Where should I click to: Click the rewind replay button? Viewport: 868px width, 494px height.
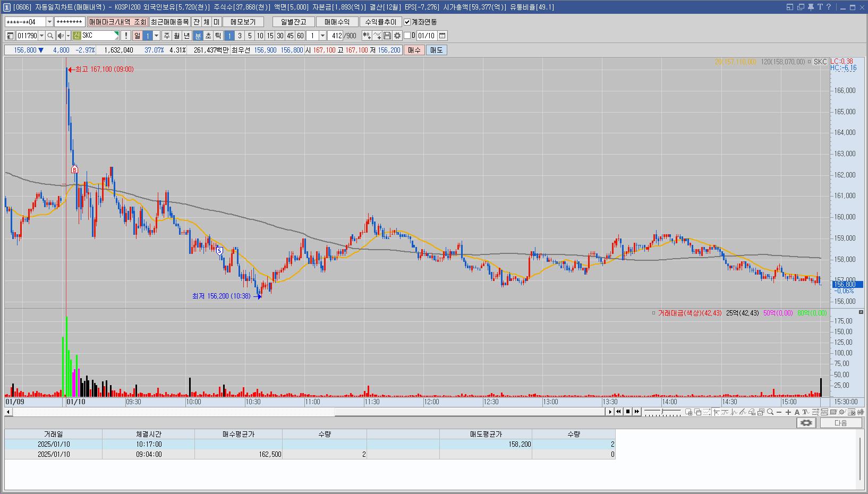(619, 412)
